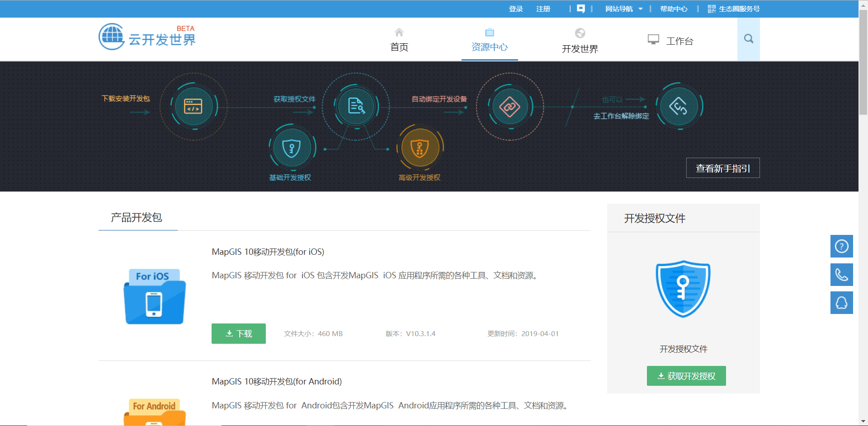Viewport: 868px width, 426px height.
Task: Click the 获取授权文件 step label
Action: click(x=295, y=99)
